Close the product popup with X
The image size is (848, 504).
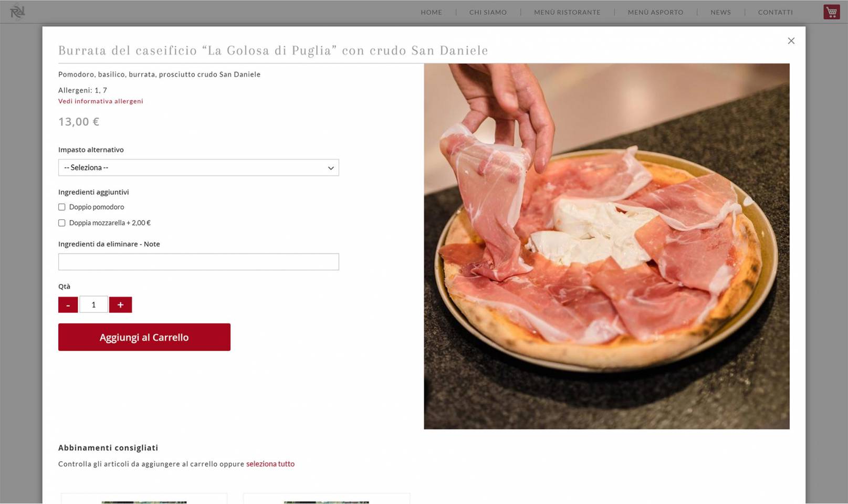point(791,41)
